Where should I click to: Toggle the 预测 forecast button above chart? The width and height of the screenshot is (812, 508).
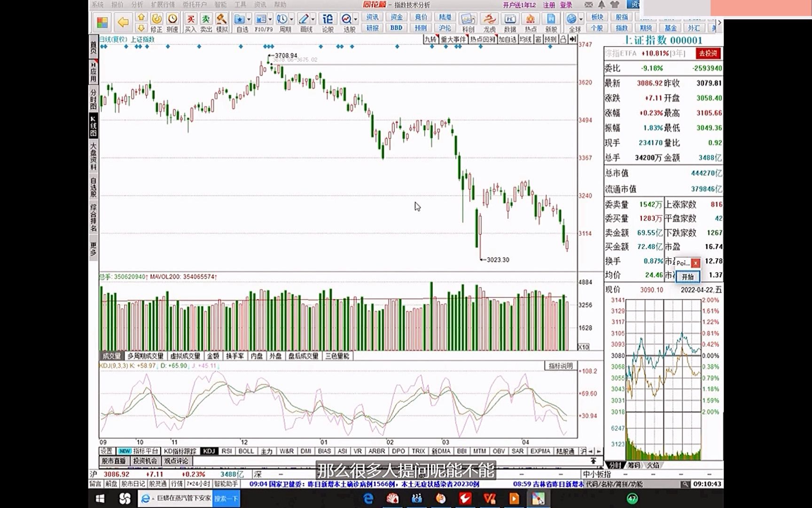550,40
